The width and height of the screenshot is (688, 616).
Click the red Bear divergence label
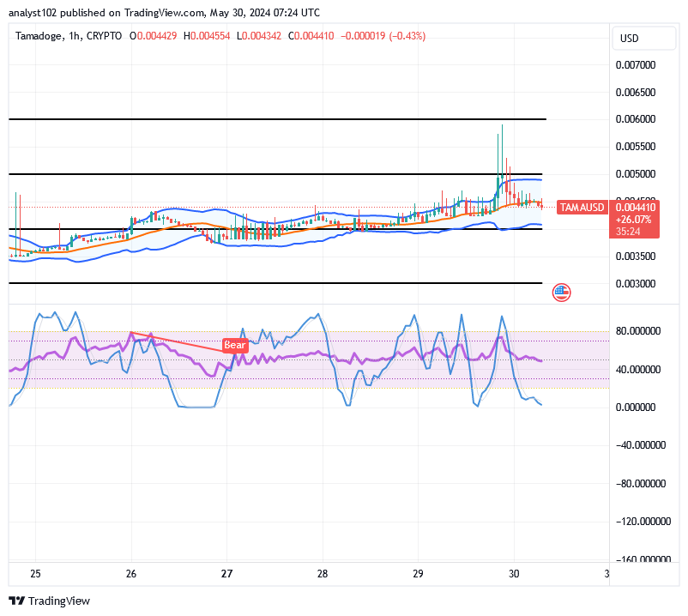[235, 345]
